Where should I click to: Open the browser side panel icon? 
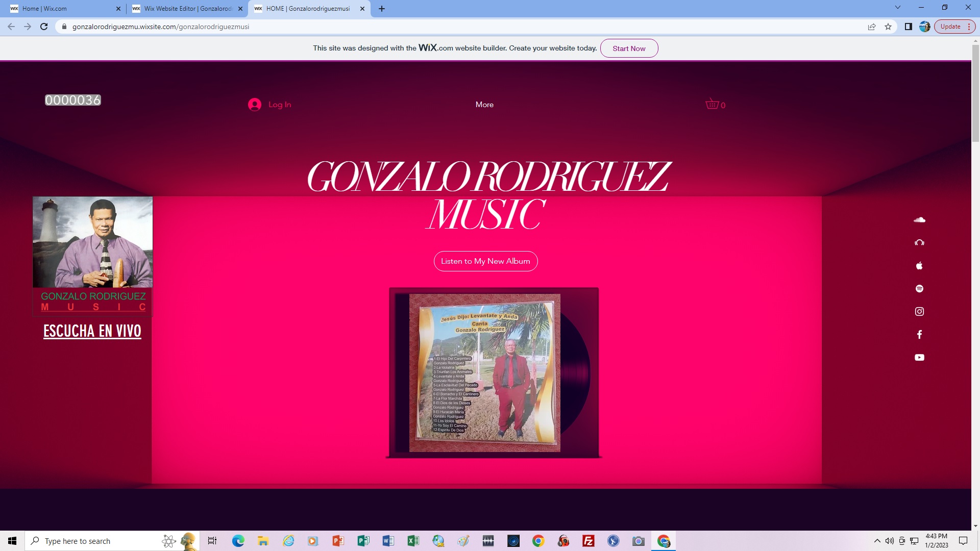tap(908, 27)
